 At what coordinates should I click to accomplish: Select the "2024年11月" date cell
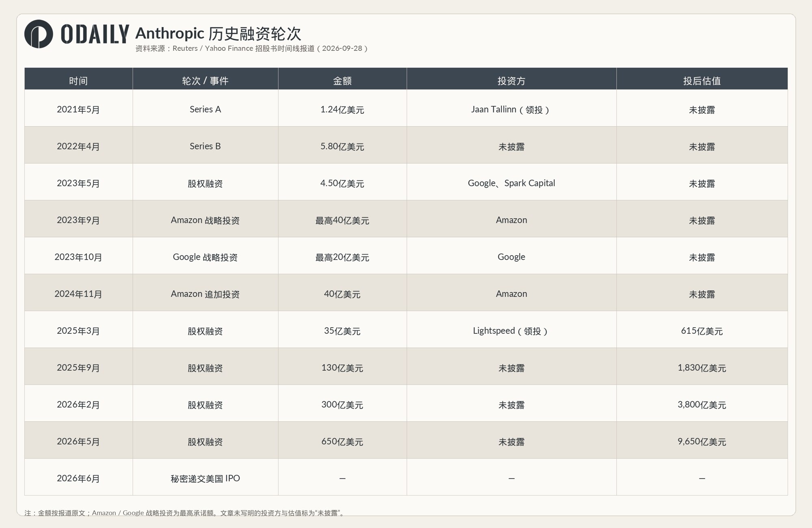click(x=78, y=292)
